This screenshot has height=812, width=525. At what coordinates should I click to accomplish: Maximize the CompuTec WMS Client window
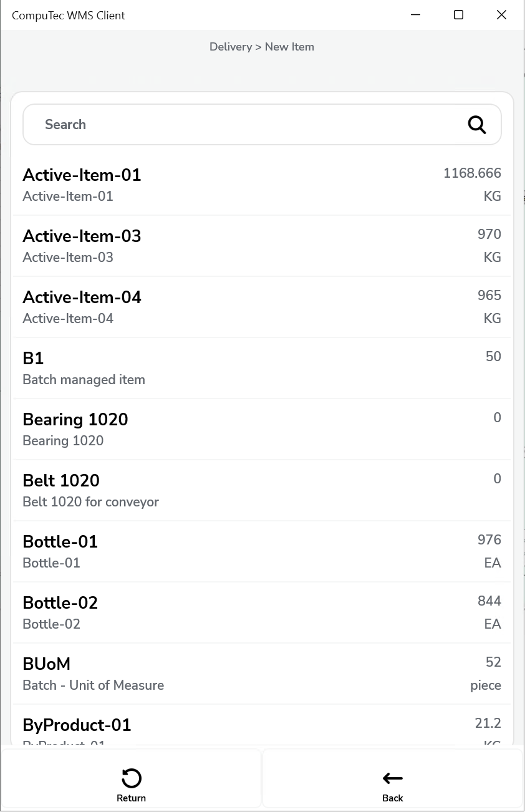click(x=458, y=15)
